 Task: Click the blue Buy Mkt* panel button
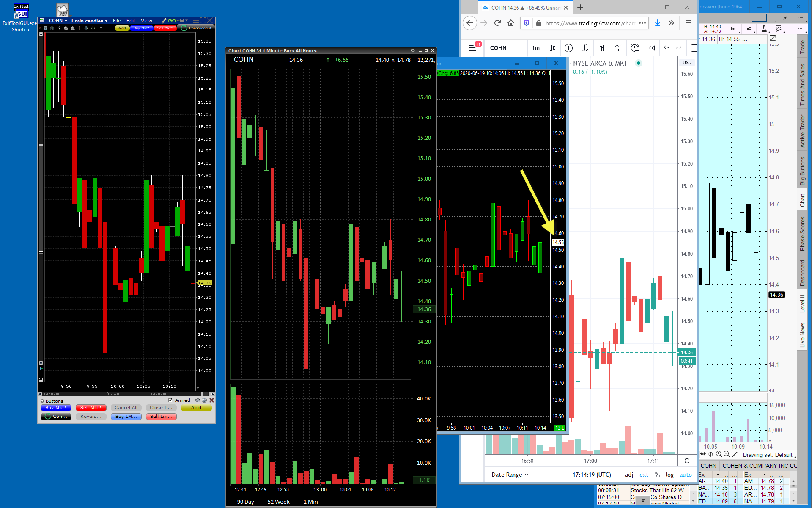coord(56,408)
